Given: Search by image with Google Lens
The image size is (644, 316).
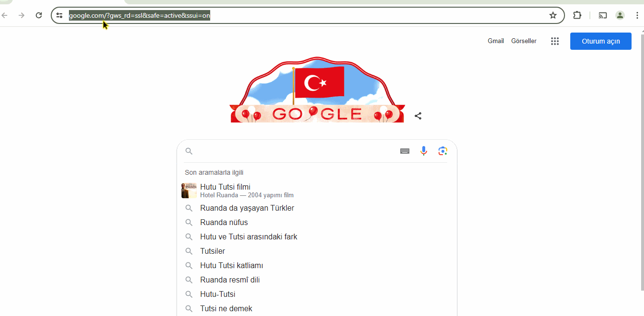Looking at the screenshot, I should pos(443,151).
